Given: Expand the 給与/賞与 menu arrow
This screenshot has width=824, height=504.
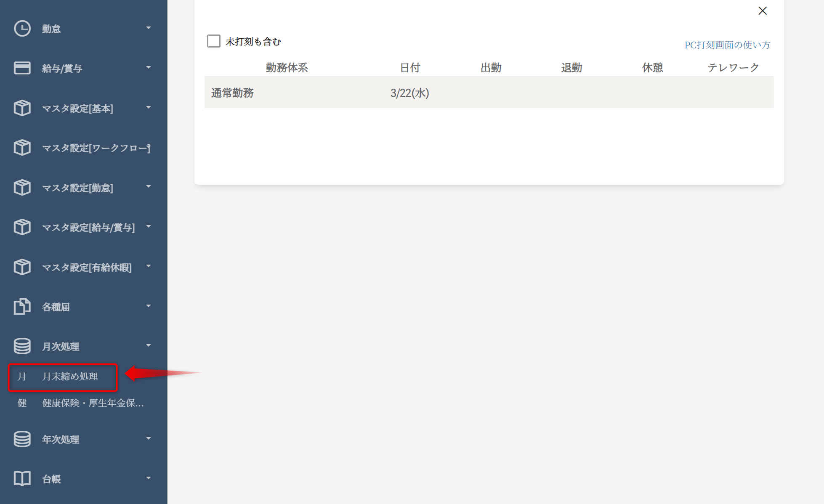Looking at the screenshot, I should [148, 68].
